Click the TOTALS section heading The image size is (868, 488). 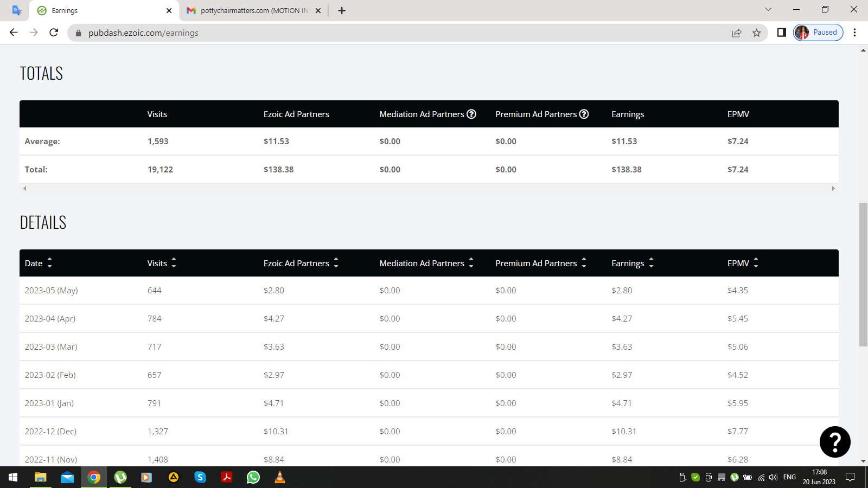(x=41, y=73)
